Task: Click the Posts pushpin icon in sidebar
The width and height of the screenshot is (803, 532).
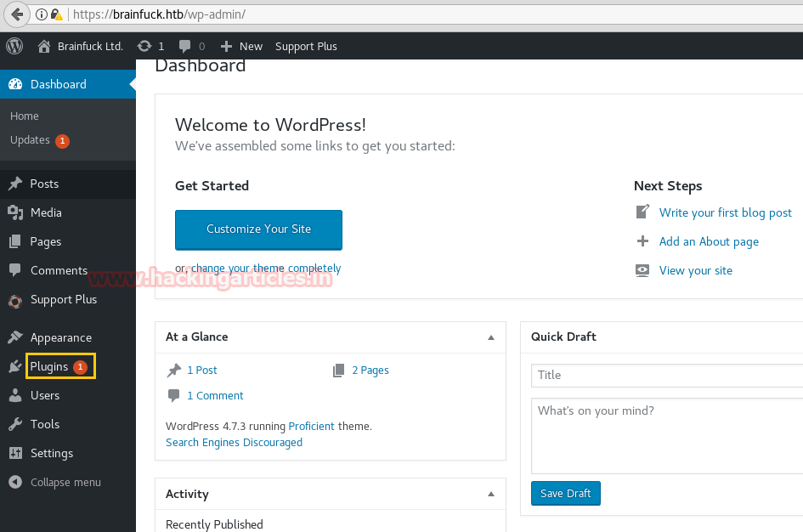Action: click(15, 184)
